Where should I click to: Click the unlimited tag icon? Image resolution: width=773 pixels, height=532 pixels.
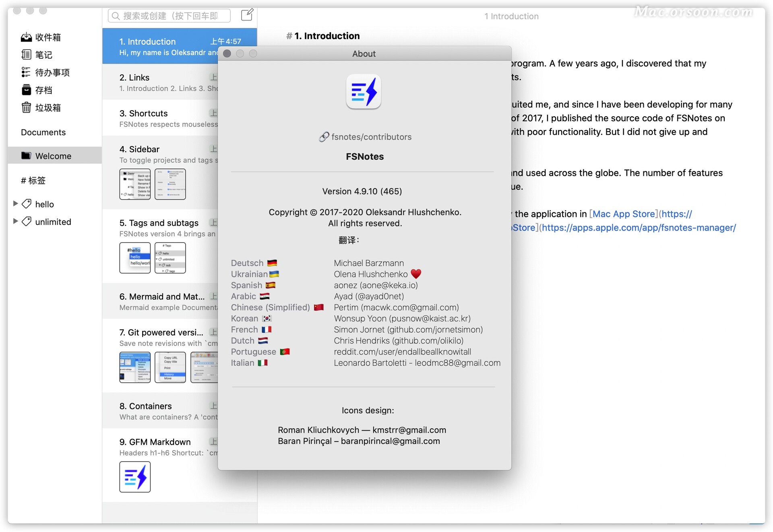point(27,221)
